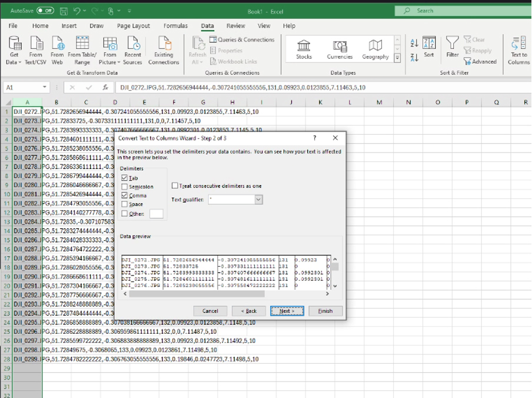
Task: Click the Clear filter command
Action: (x=474, y=39)
